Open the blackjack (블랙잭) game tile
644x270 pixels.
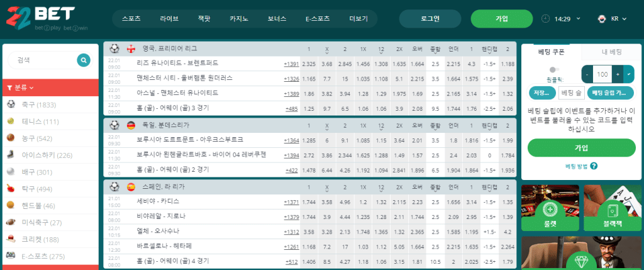[x=613, y=208]
